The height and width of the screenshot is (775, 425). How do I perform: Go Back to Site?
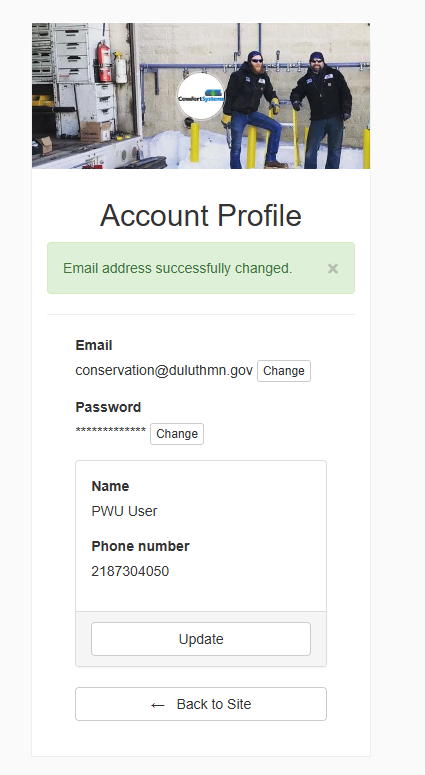[x=201, y=704]
